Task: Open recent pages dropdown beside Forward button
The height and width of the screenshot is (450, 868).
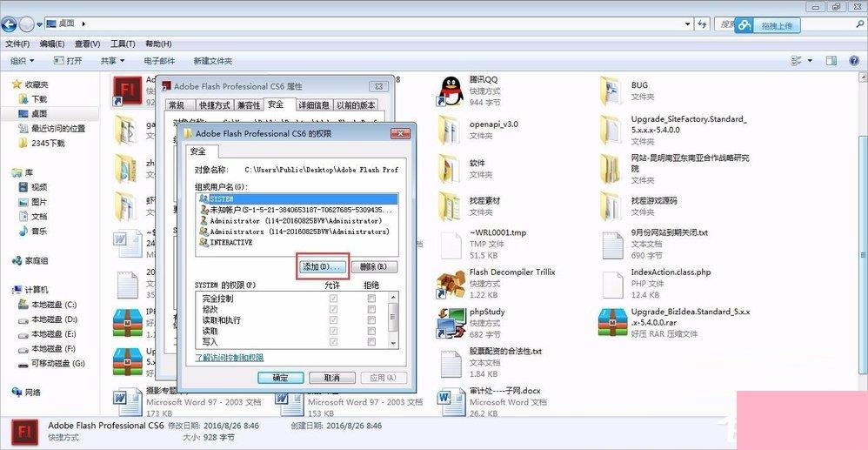Action: click(39, 24)
